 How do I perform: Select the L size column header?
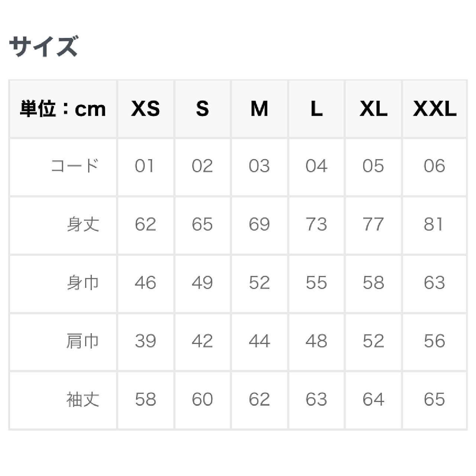pyautogui.click(x=316, y=109)
